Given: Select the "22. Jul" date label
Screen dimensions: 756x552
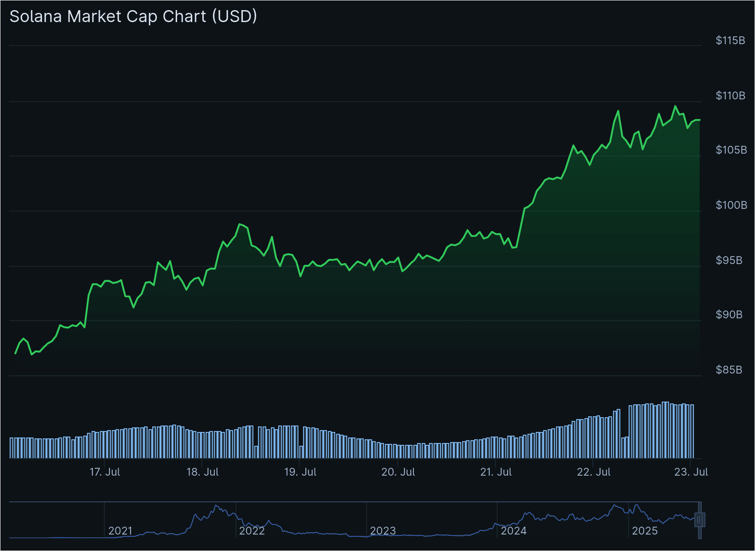Looking at the screenshot, I should tap(594, 472).
